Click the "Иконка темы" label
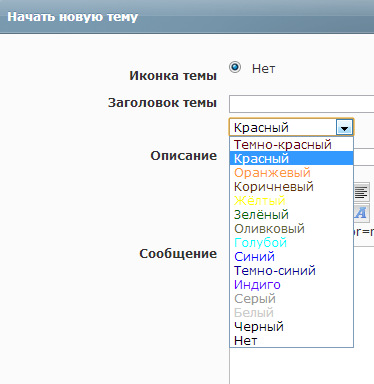 coord(173,76)
